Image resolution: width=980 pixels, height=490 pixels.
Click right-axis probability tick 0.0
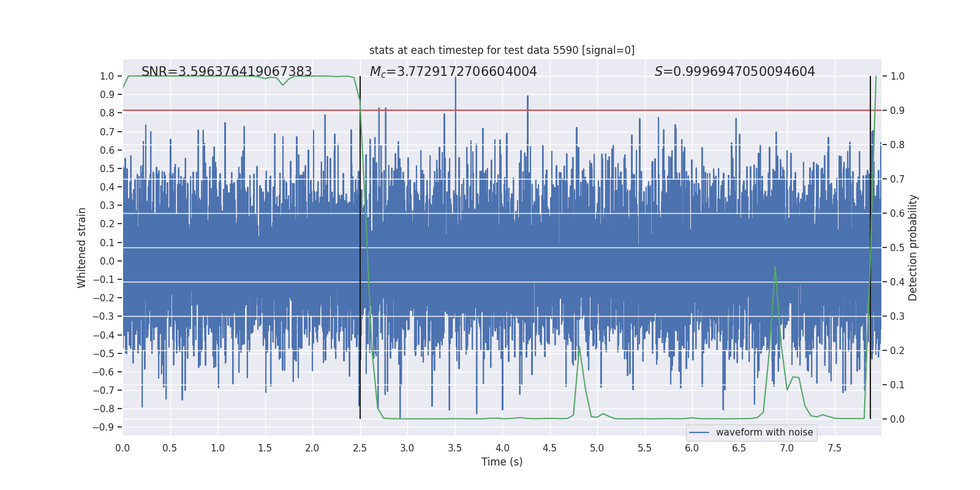point(897,419)
